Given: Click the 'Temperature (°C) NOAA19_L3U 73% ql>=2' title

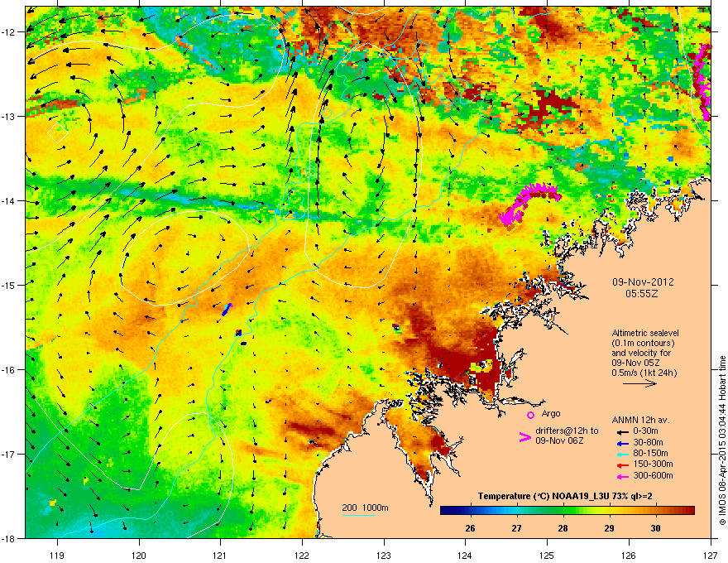Looking at the screenshot, I should pyautogui.click(x=564, y=497).
